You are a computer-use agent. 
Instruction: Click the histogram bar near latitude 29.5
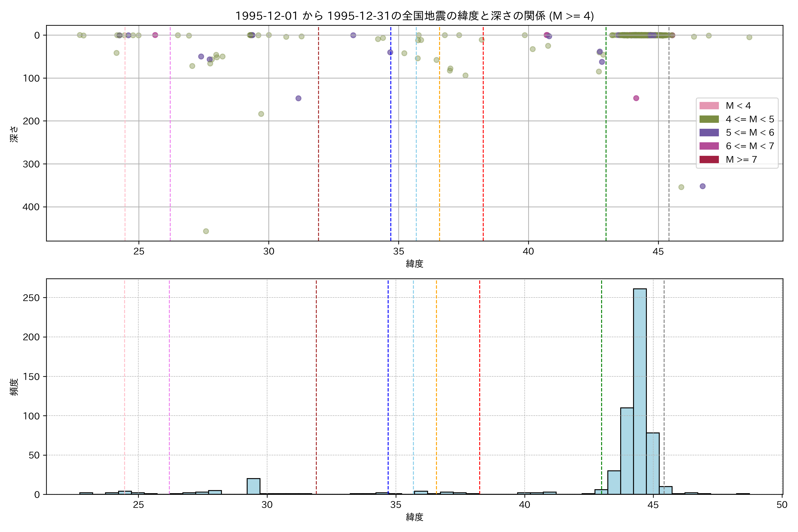[x=253, y=487]
